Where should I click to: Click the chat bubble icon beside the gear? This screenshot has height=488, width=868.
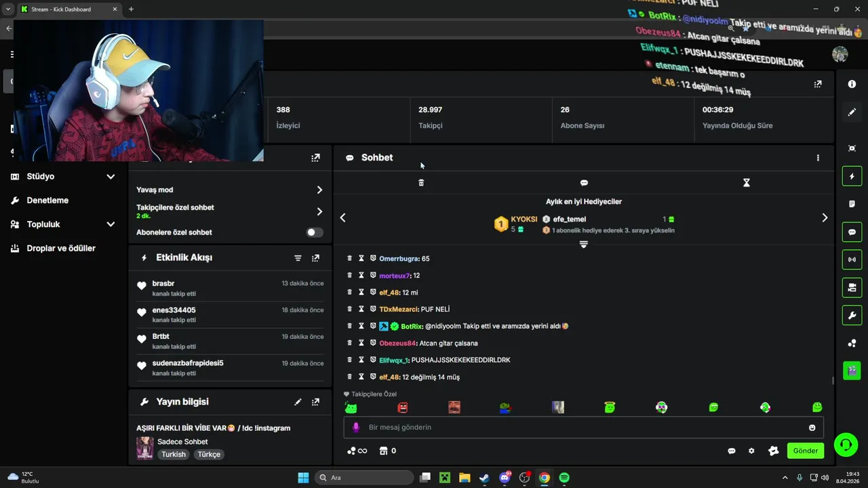click(732, 451)
